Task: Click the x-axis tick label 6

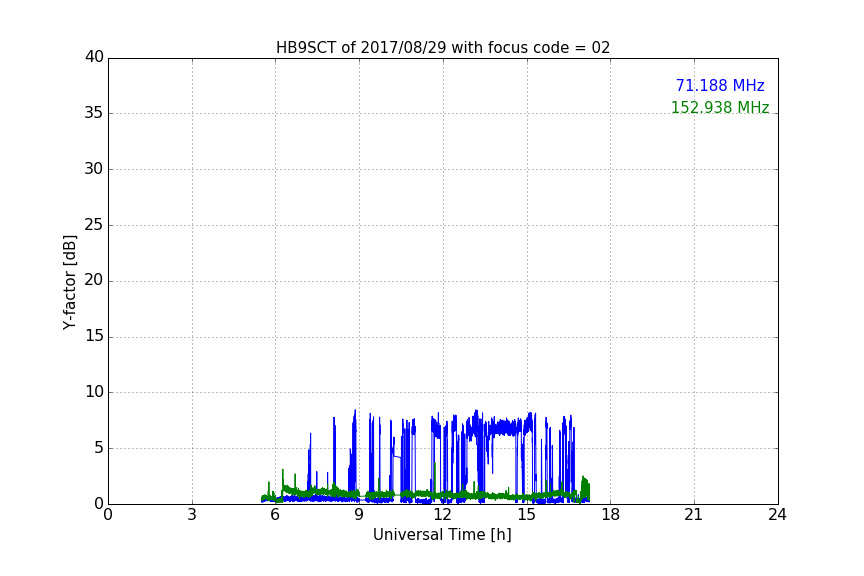Action: pos(275,515)
